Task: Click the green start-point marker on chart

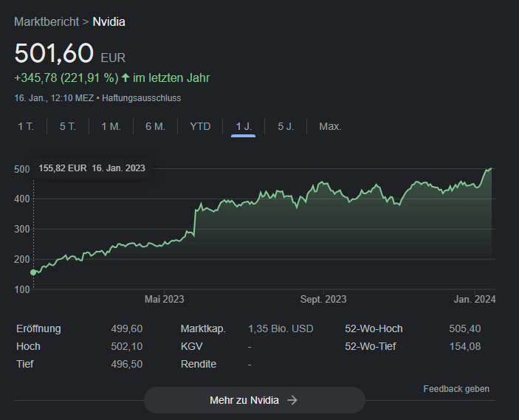Action: pos(33,272)
